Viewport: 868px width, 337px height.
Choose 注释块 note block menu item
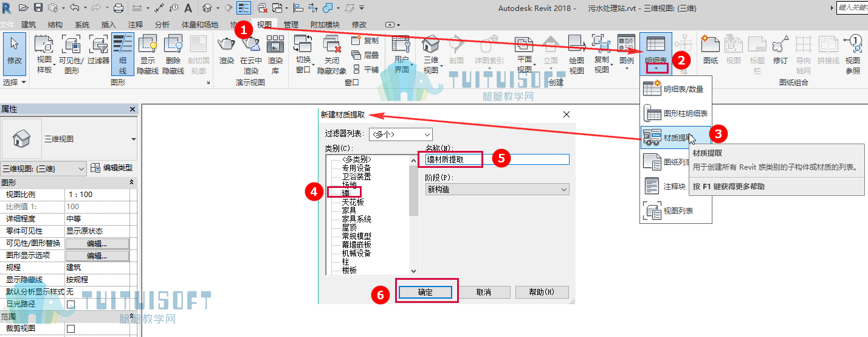click(x=675, y=186)
